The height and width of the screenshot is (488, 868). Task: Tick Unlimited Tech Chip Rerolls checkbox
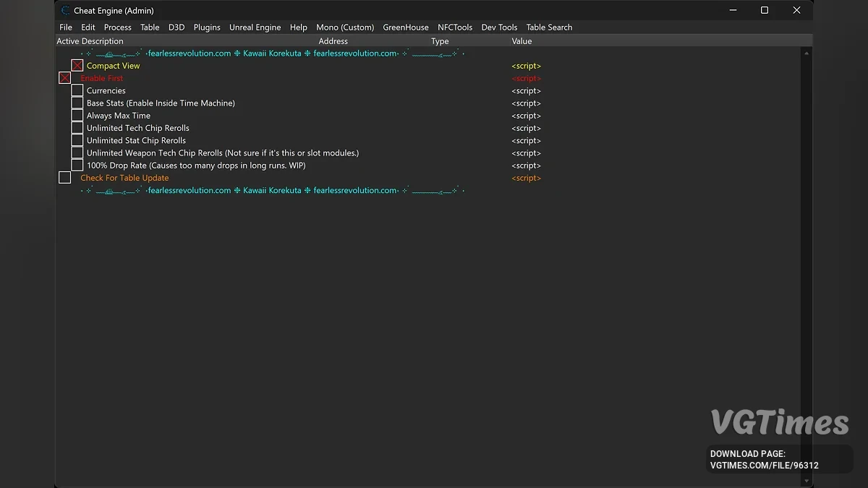click(77, 128)
